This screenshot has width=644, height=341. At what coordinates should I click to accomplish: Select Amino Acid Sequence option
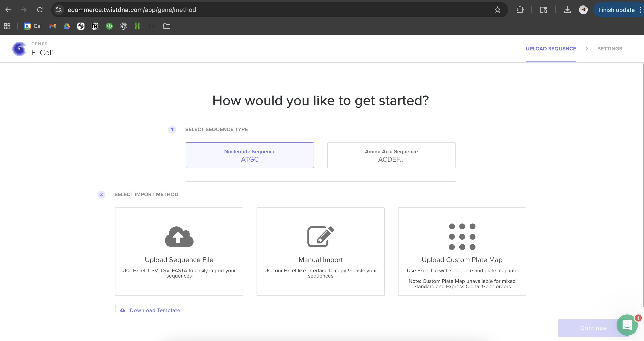point(391,155)
